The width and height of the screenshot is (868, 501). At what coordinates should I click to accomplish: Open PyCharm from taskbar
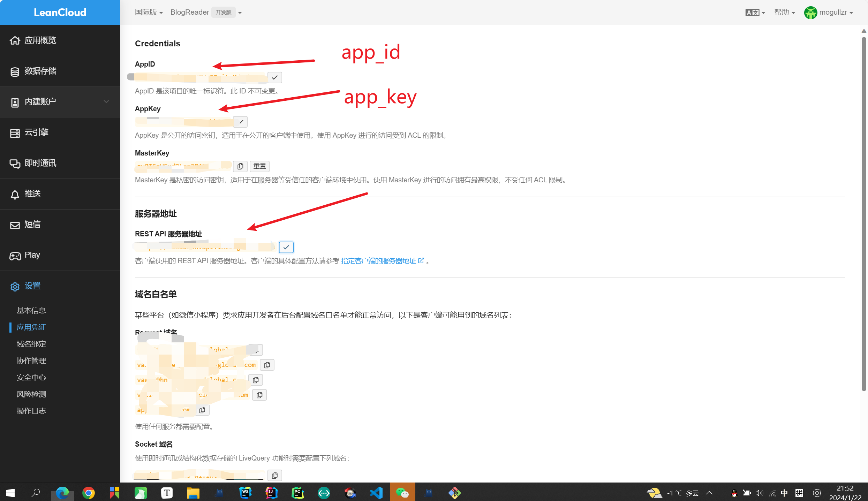coord(297,493)
